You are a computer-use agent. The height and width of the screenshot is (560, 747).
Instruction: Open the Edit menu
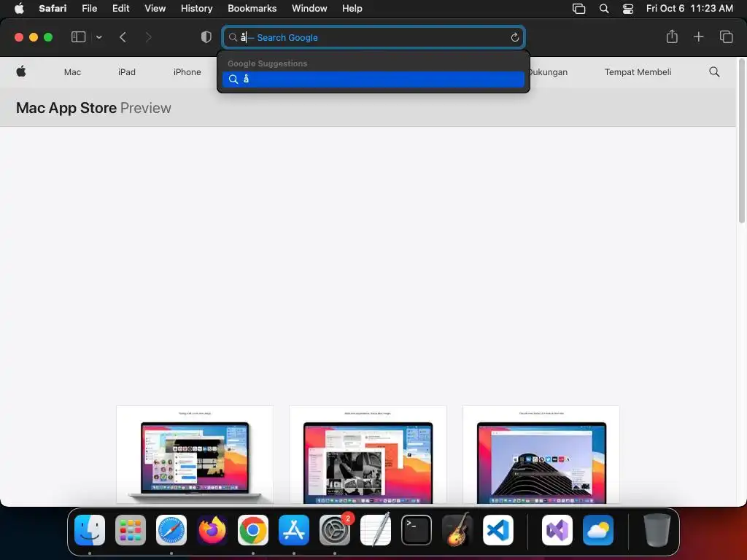120,8
